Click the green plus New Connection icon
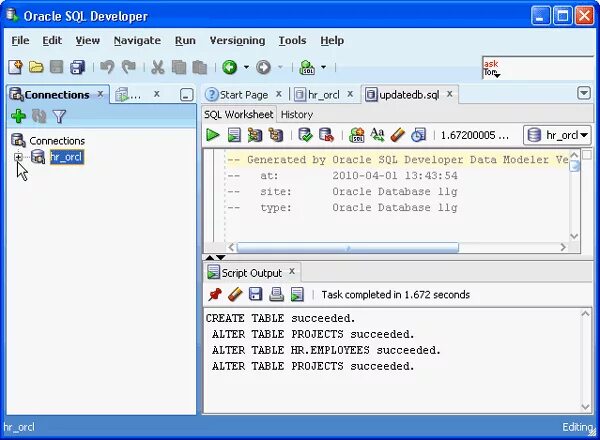 18,116
